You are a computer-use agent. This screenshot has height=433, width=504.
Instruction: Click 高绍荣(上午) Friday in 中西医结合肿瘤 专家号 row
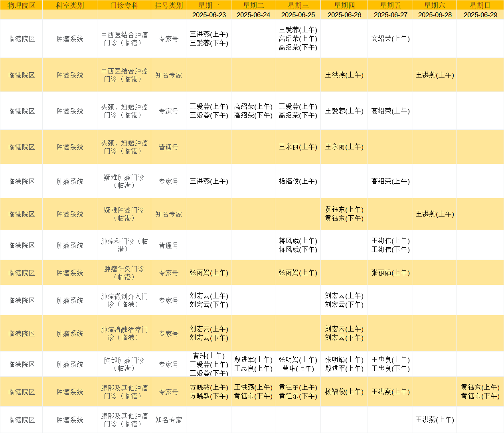[x=390, y=39]
